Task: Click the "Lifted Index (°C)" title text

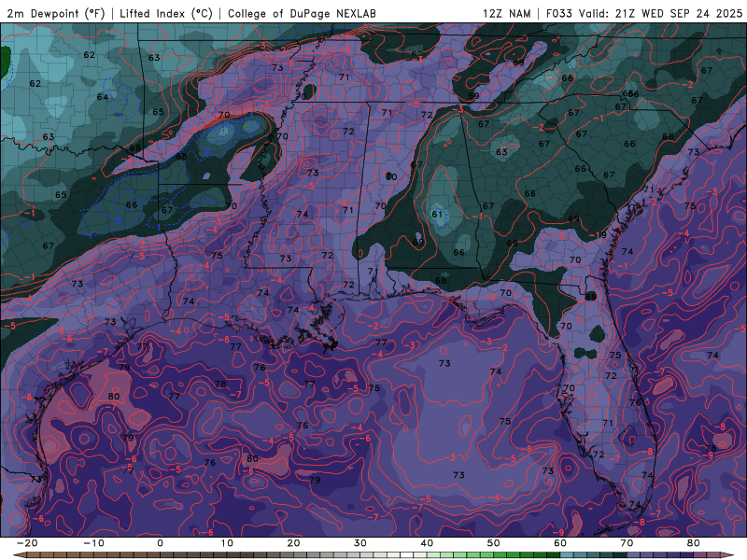Action: click(166, 13)
